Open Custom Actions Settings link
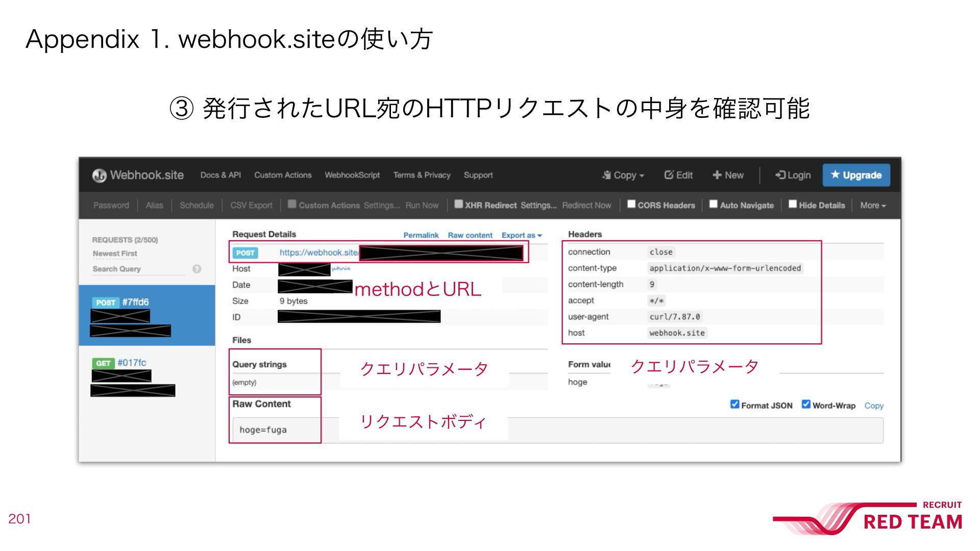The height and width of the screenshot is (551, 980). 382,205
